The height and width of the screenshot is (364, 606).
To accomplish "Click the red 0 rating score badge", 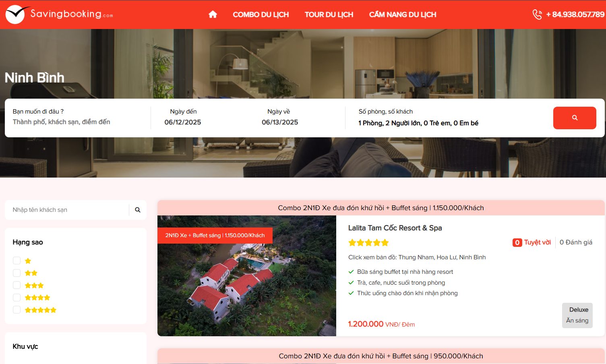I will click(517, 242).
